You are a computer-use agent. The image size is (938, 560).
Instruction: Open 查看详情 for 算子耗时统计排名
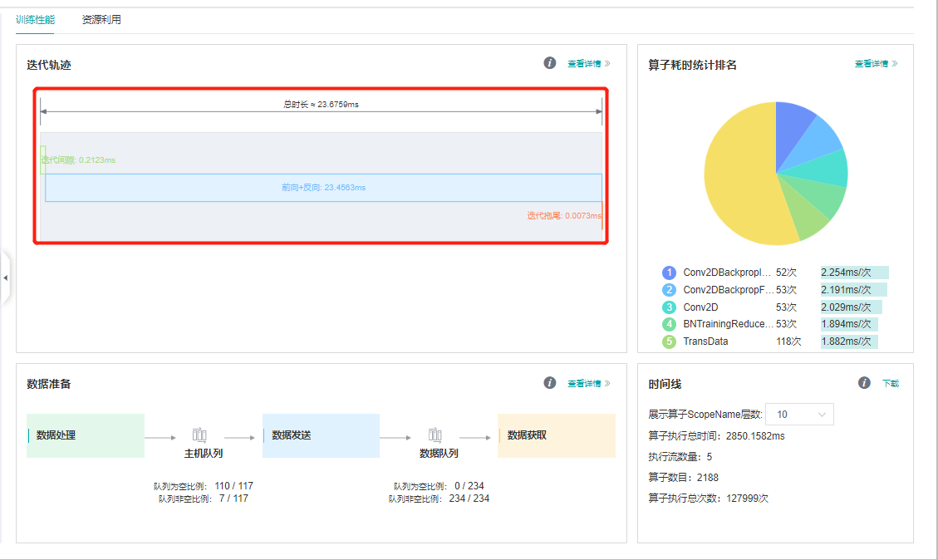(x=876, y=64)
